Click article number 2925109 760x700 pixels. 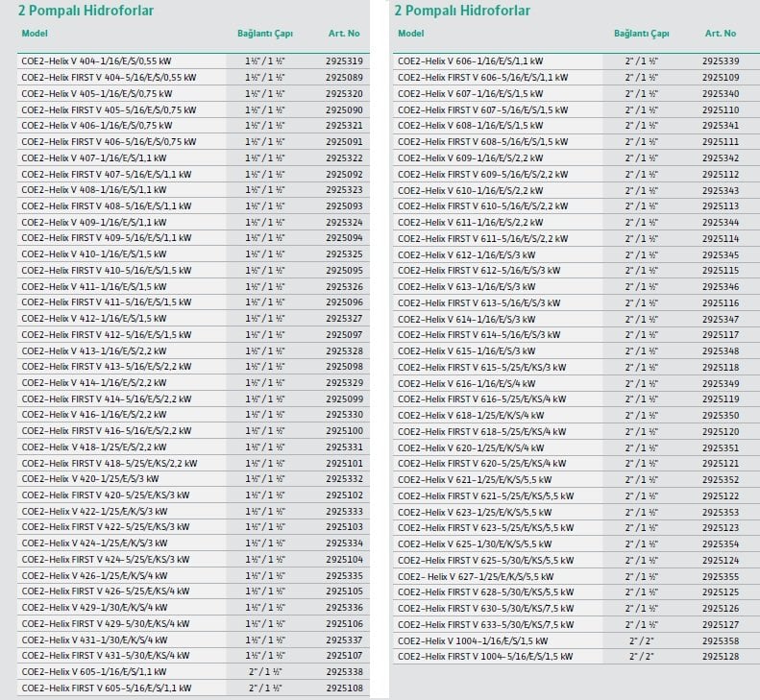[721, 78]
